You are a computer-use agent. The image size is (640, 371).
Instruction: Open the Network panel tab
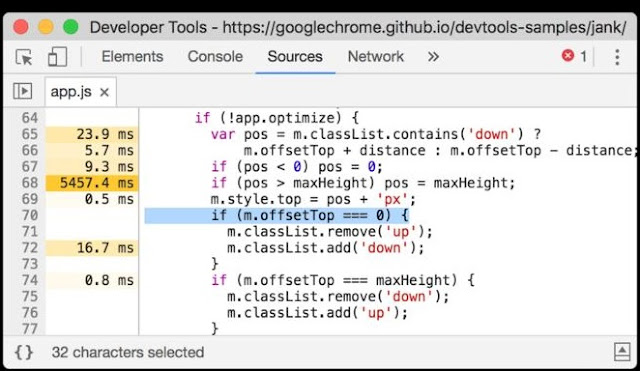tap(376, 56)
